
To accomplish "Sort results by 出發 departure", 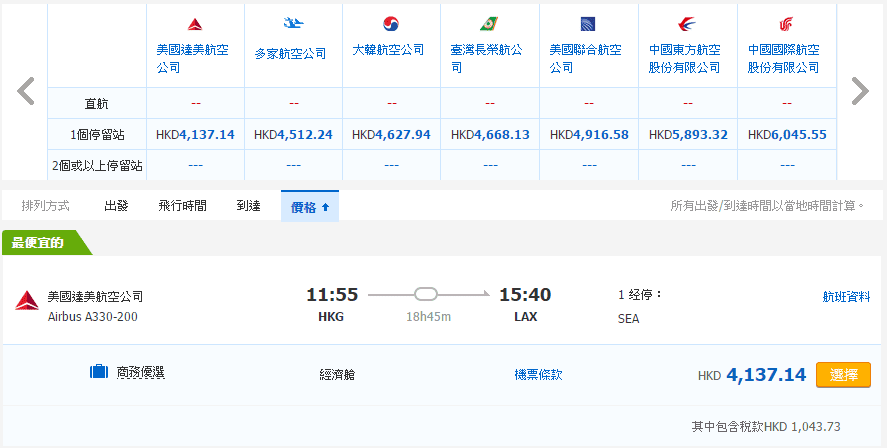I will click(x=116, y=206).
